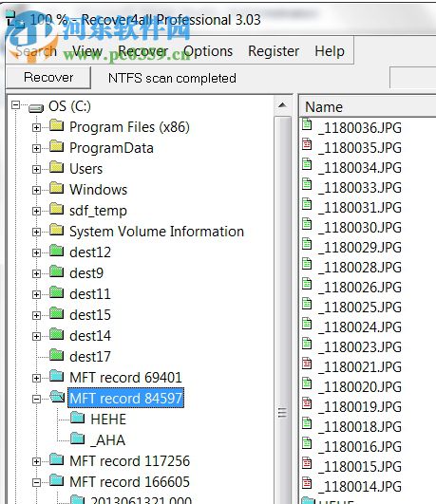Select file _1180025.JPG
The height and width of the screenshot is (504, 436).
coord(360,308)
